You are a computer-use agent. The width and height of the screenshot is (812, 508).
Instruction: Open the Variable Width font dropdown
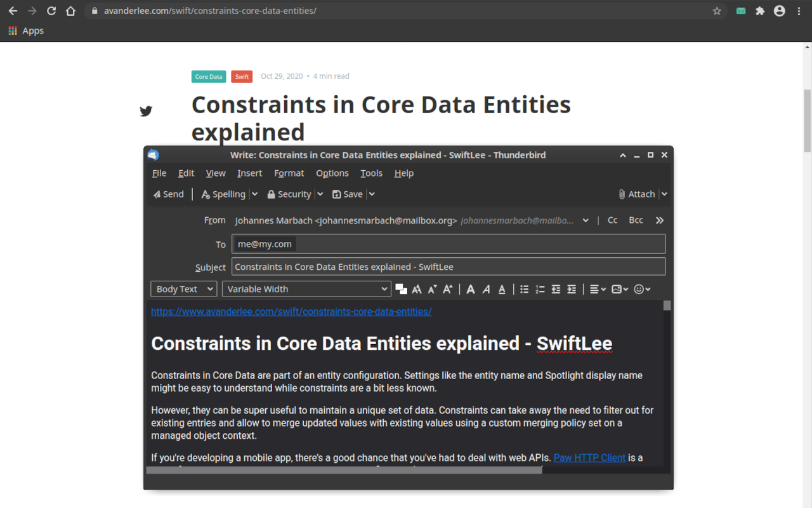[306, 289]
